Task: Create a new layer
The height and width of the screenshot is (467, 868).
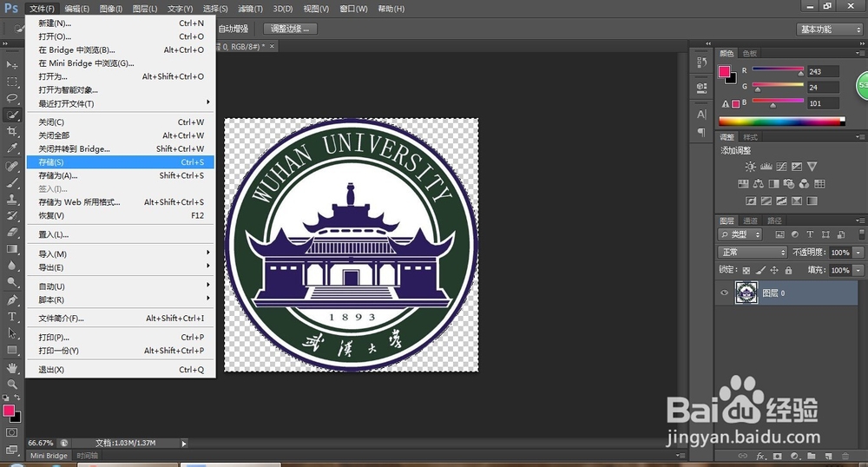Action: (x=828, y=456)
